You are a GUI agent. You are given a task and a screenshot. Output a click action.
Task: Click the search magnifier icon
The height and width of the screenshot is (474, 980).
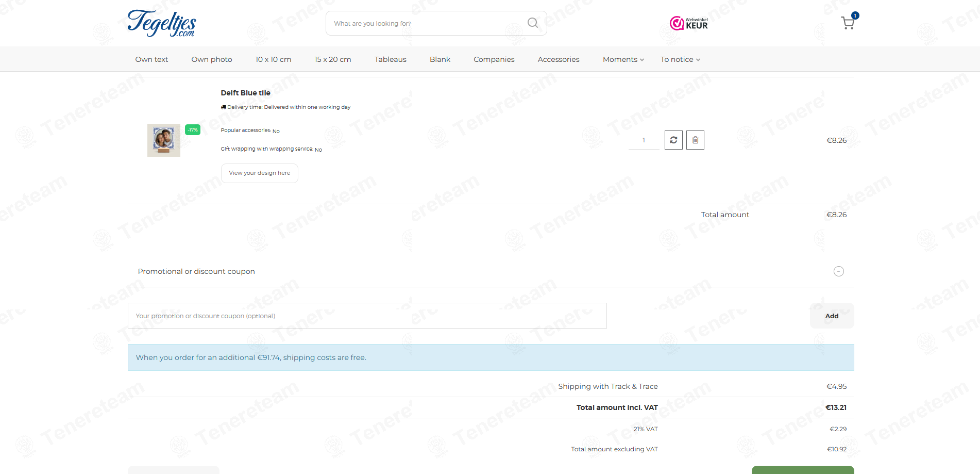(533, 23)
